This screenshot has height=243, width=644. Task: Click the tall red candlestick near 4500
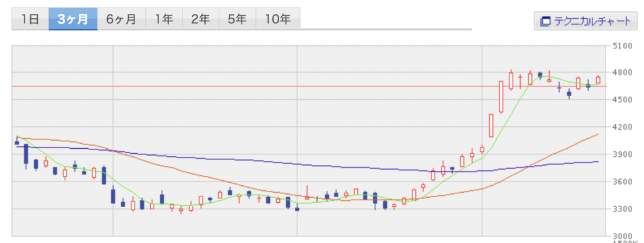[501, 97]
